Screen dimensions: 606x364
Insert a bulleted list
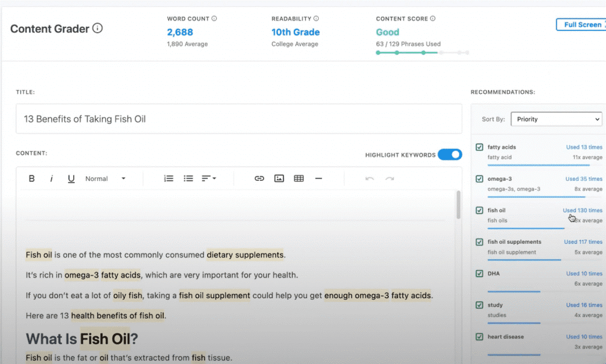tap(188, 178)
